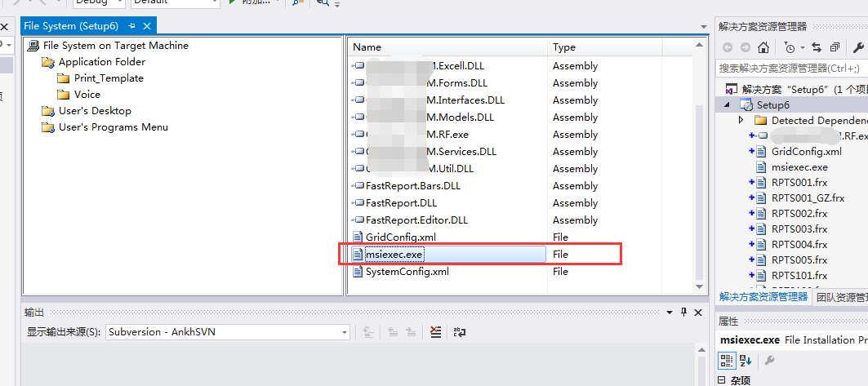Click the GridConfig.xml document icon in file list
The image size is (868, 386).
click(x=358, y=237)
